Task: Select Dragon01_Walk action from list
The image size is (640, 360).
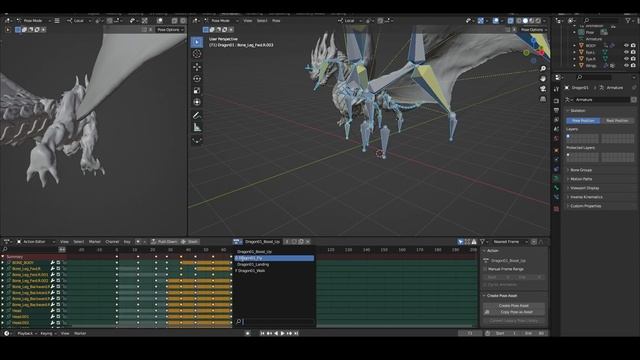Action: pyautogui.click(x=251, y=271)
